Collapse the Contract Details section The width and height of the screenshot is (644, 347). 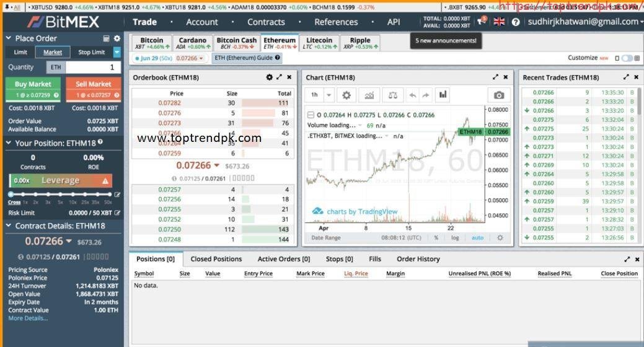(x=8, y=226)
